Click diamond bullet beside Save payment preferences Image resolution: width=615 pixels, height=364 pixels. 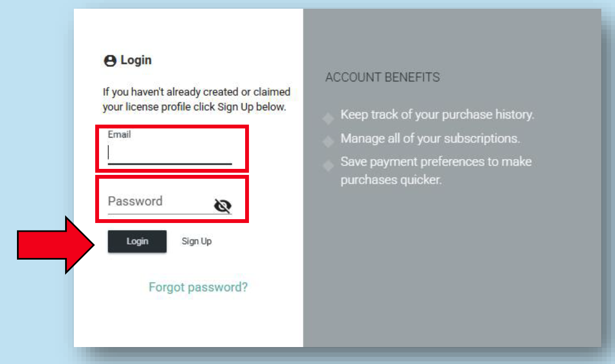coord(328,166)
